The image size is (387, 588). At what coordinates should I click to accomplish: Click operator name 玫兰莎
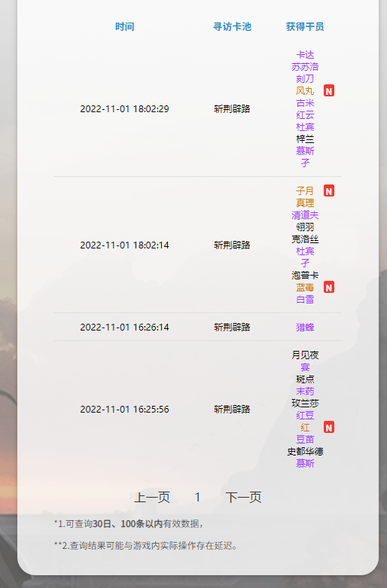pyautogui.click(x=305, y=403)
